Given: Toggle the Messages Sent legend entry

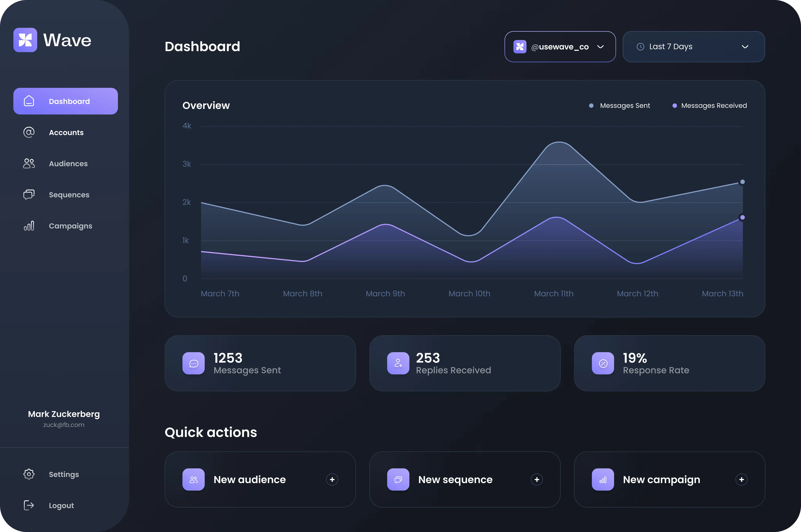Looking at the screenshot, I should point(619,105).
